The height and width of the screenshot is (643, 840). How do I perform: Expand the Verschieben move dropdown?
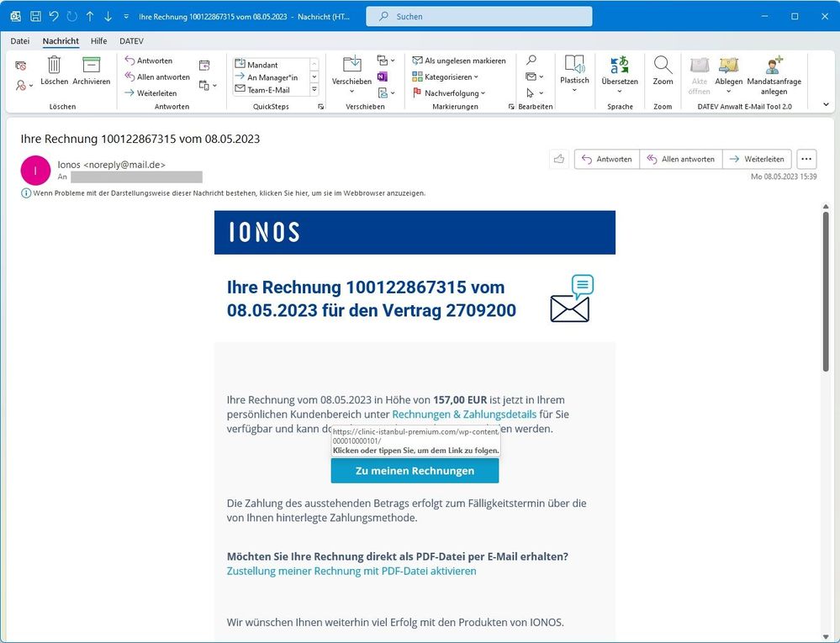click(x=351, y=91)
